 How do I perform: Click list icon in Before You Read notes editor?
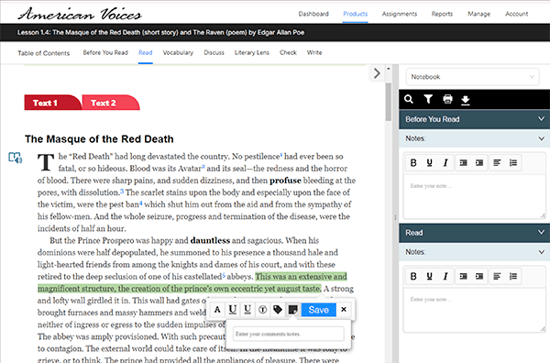513,163
